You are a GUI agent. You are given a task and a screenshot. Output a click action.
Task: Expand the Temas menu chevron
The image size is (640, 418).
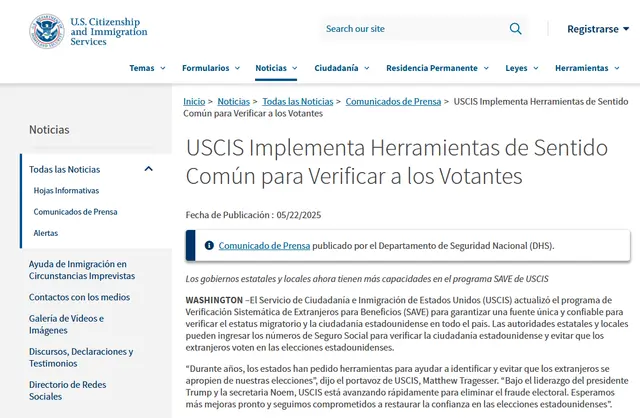163,68
